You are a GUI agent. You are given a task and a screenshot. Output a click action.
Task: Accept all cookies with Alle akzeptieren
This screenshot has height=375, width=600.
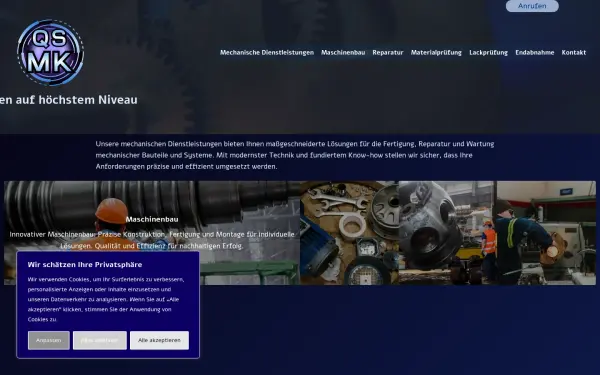click(159, 340)
